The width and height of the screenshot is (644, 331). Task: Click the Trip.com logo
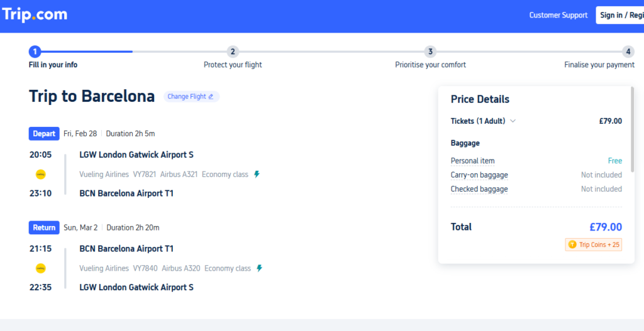tap(35, 15)
